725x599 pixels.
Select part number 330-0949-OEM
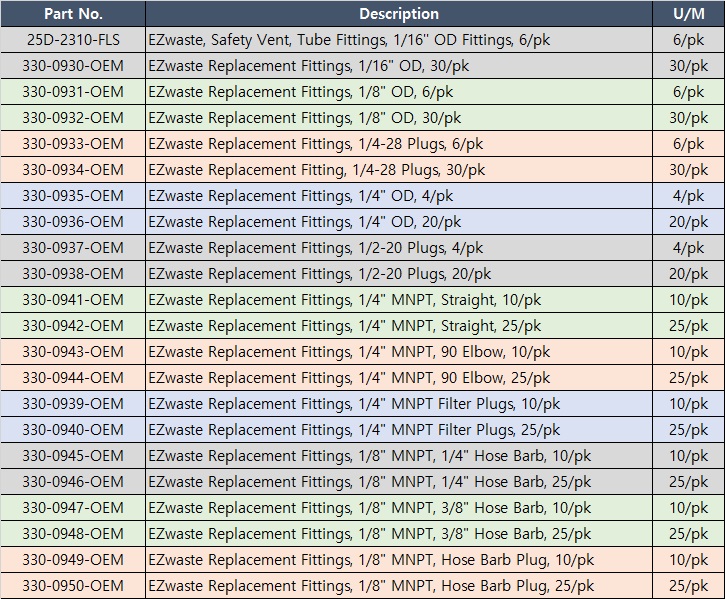(x=73, y=559)
